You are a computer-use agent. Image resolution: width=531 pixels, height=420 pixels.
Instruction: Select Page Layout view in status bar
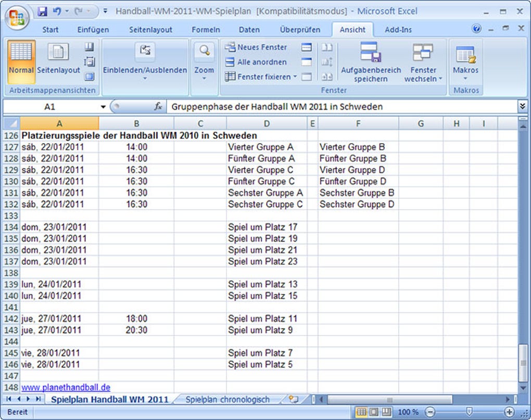(x=374, y=412)
